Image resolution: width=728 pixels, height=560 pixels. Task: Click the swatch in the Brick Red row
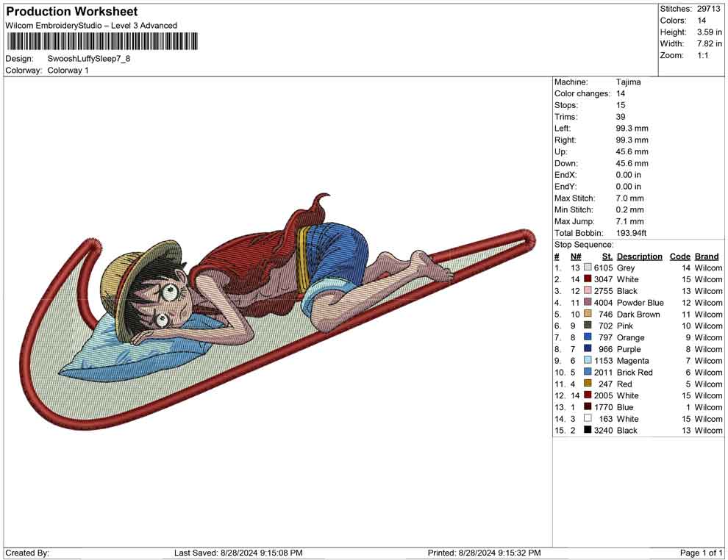[x=588, y=372]
